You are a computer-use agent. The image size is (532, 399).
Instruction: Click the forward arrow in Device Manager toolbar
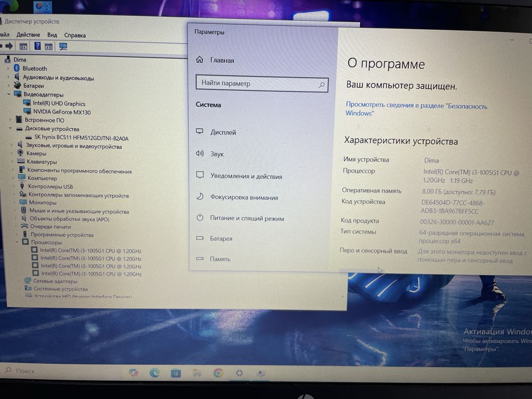coord(9,46)
